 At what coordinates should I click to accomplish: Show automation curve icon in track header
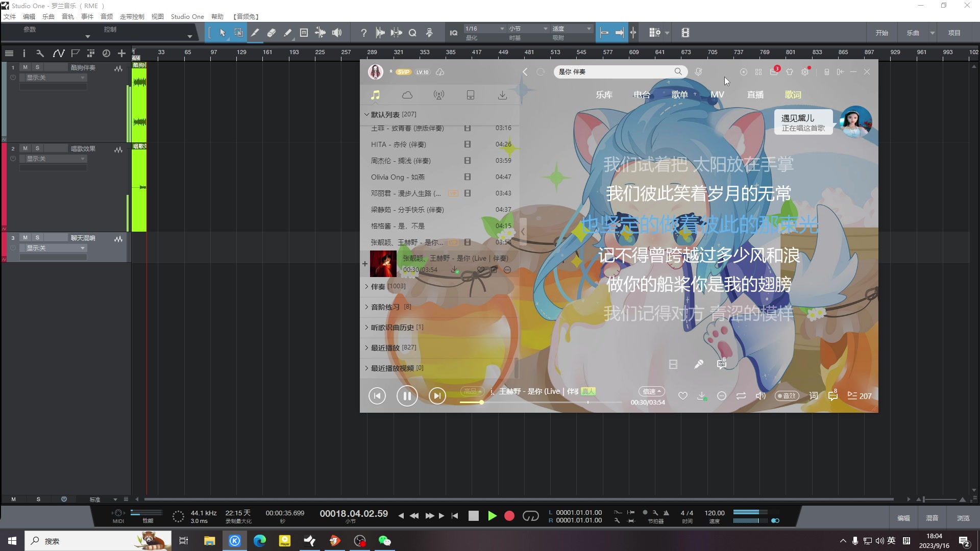(58, 53)
